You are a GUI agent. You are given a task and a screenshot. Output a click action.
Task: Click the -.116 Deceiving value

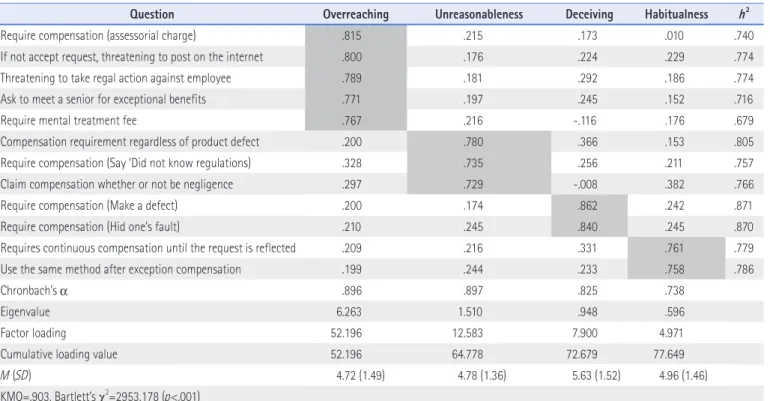[x=585, y=120]
